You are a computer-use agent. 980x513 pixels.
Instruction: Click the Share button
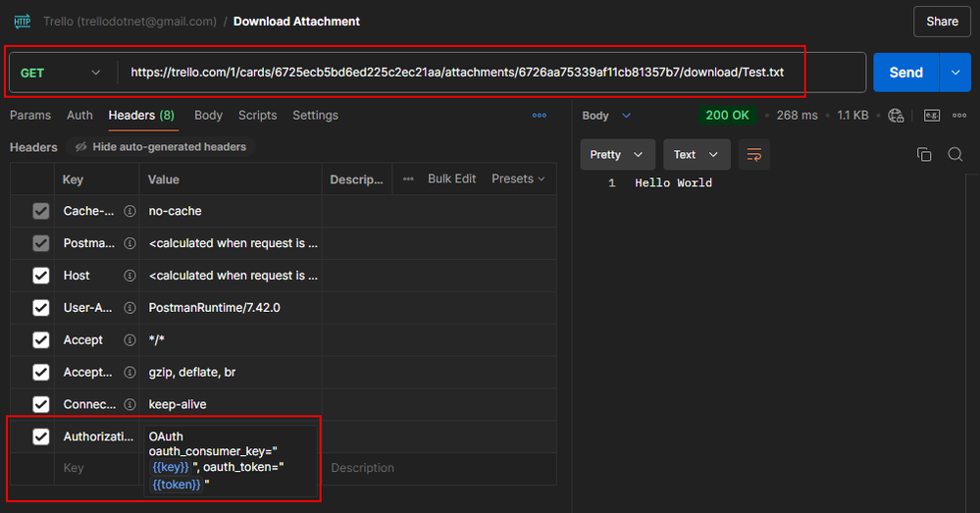(942, 22)
